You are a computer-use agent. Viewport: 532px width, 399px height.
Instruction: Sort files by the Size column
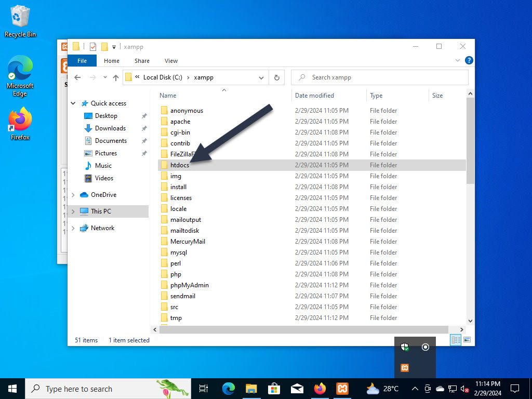point(437,96)
